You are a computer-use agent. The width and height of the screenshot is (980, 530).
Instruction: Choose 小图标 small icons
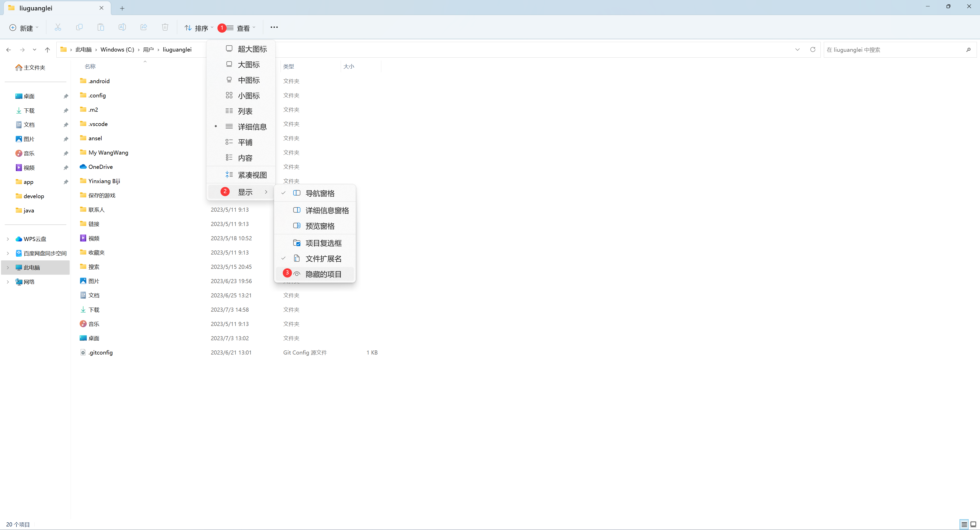coord(241,95)
